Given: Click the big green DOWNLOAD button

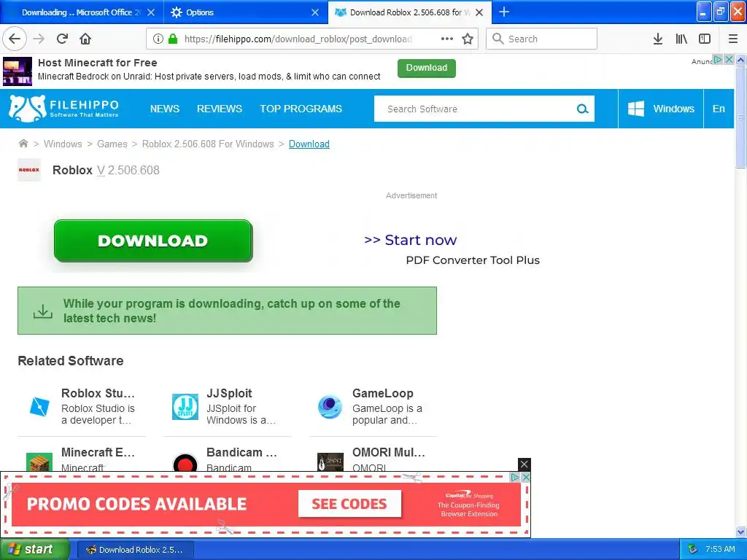Looking at the screenshot, I should pos(153,241).
